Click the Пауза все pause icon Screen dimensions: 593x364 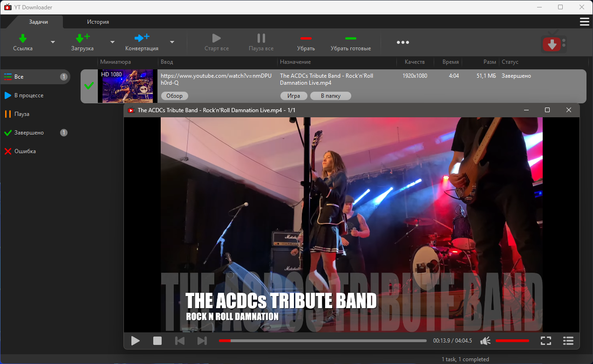(261, 38)
